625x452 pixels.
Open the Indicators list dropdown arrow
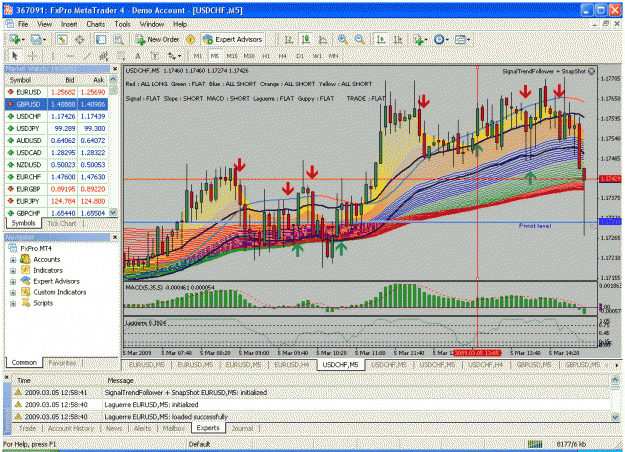425,39
